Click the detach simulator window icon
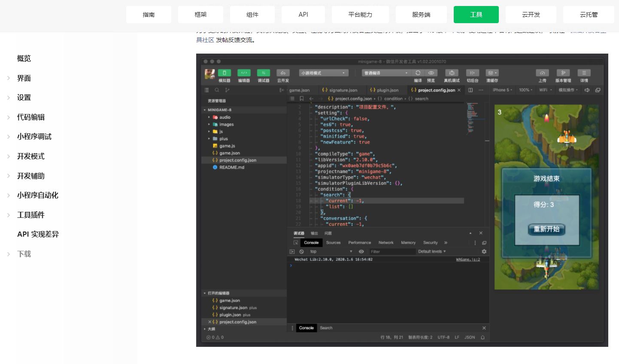 598,90
